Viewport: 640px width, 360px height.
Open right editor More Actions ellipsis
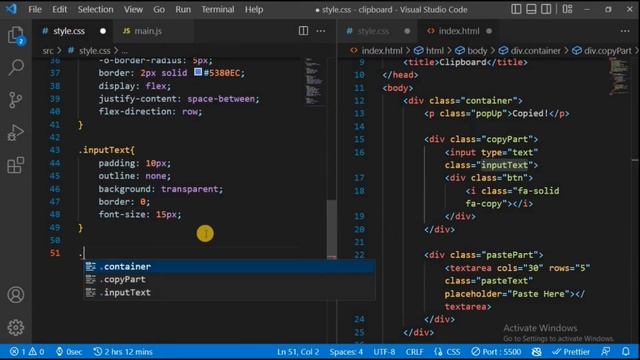coord(625,31)
